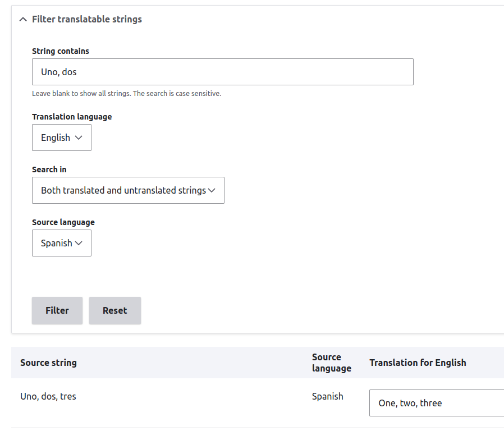504x440 pixels.
Task: Click the English dropdown chevron arrow
Action: click(79, 137)
